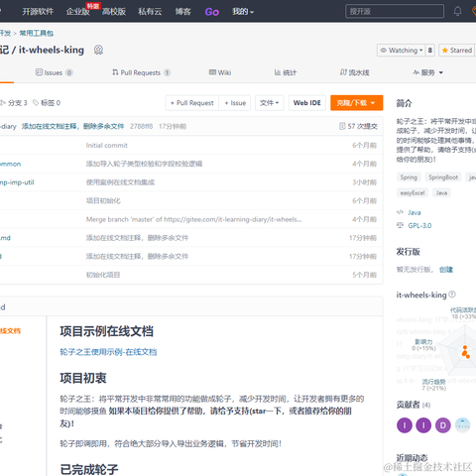Open the latest commit message link in header
The height and width of the screenshot is (476, 476).
click(72, 126)
